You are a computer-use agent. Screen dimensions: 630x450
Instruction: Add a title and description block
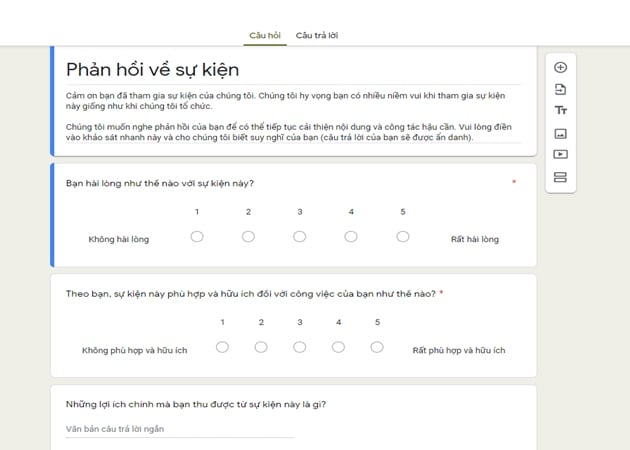[560, 110]
